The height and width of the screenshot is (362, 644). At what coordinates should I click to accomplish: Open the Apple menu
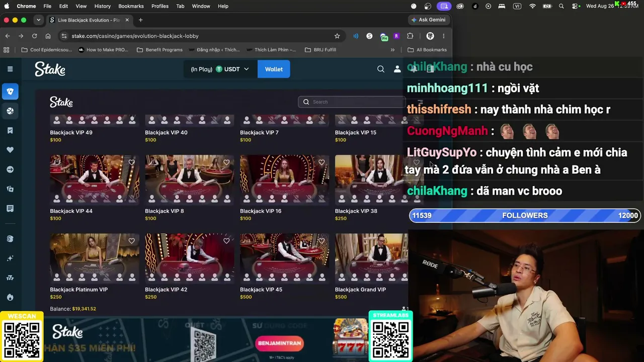[x=7, y=6]
